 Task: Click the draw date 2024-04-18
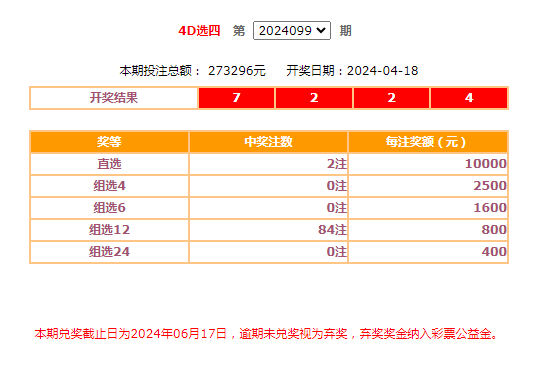[382, 71]
